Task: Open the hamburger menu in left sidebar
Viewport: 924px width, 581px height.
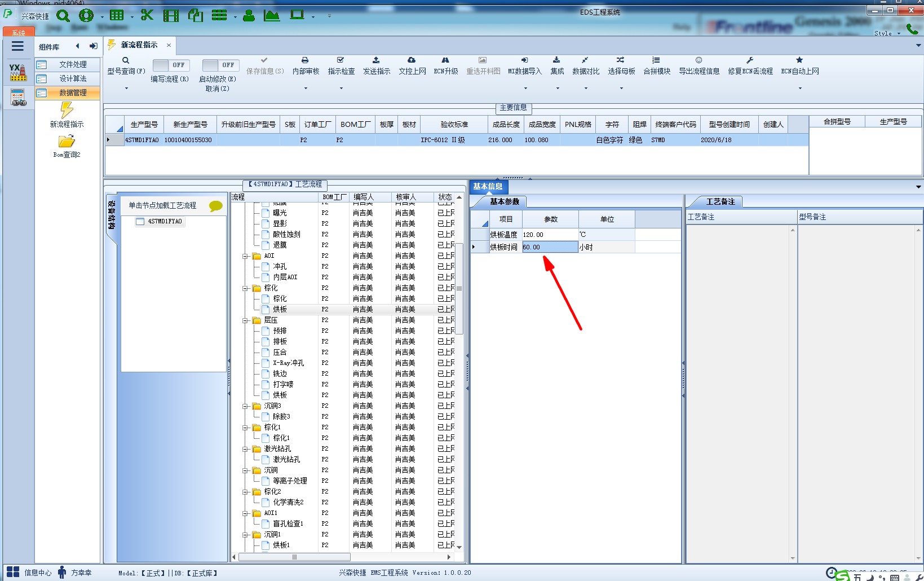Action: (18, 46)
